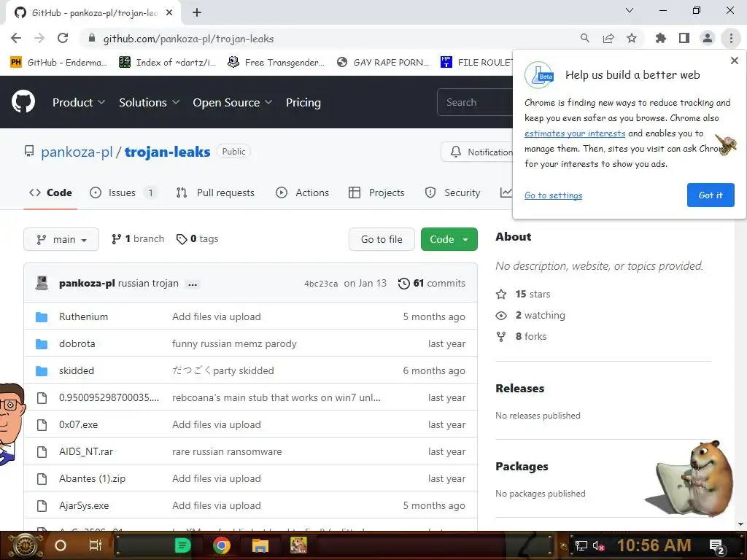747x560 pixels.
Task: Close the GitHub trojan-leaks tab
Action: point(169,12)
